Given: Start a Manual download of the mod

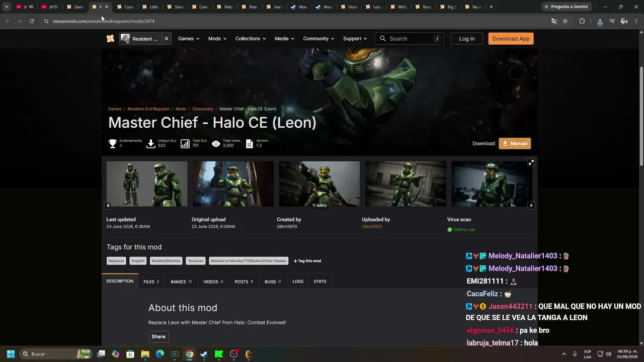Looking at the screenshot, I should point(515,143).
